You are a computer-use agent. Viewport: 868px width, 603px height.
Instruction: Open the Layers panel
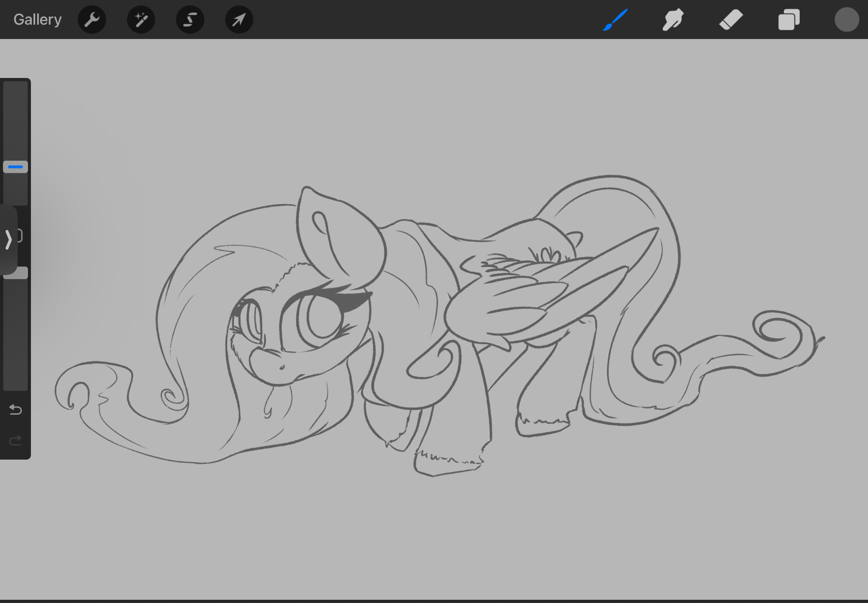pyautogui.click(x=789, y=19)
